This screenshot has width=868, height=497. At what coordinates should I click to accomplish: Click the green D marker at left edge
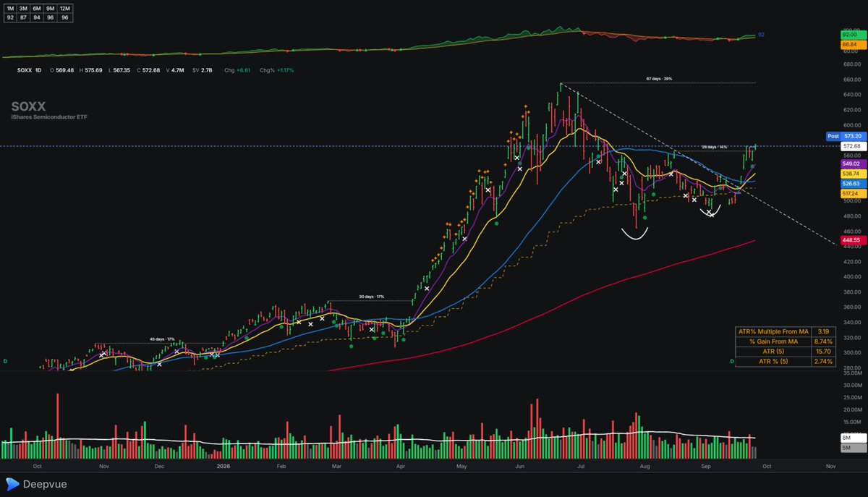coord(5,360)
